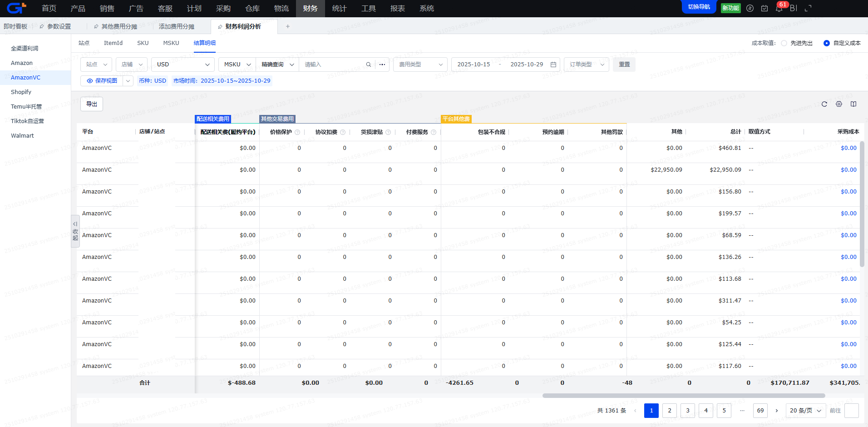868x427 pixels.
Task: Select the 先进先出 cost option
Action: (784, 43)
